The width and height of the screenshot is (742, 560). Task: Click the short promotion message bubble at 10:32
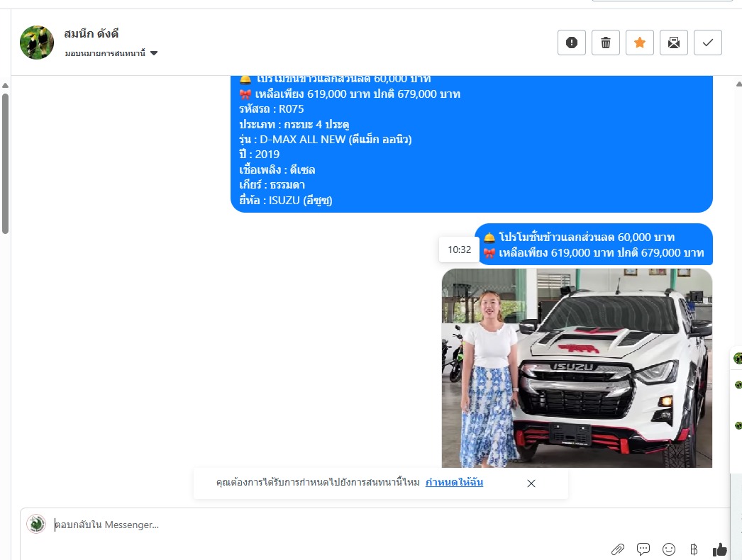click(594, 245)
